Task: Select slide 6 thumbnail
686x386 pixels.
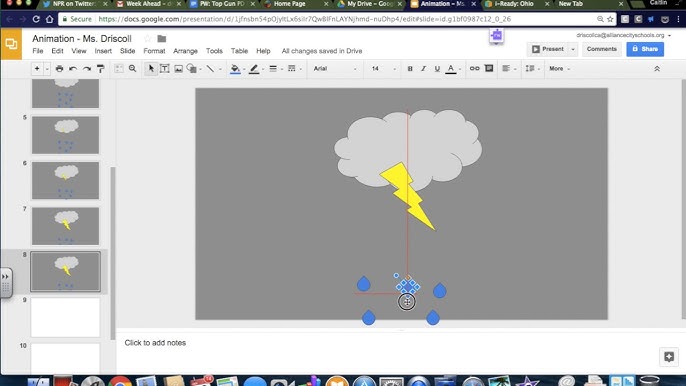Action: tap(66, 180)
